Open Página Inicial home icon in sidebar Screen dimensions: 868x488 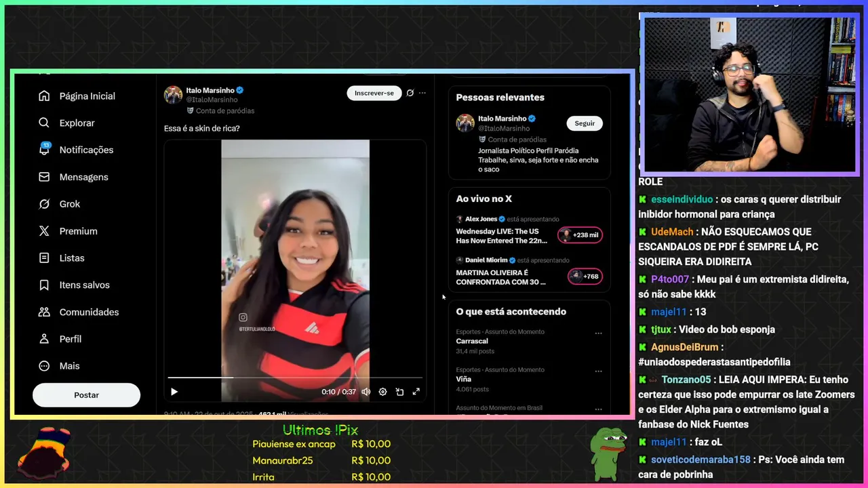point(44,96)
